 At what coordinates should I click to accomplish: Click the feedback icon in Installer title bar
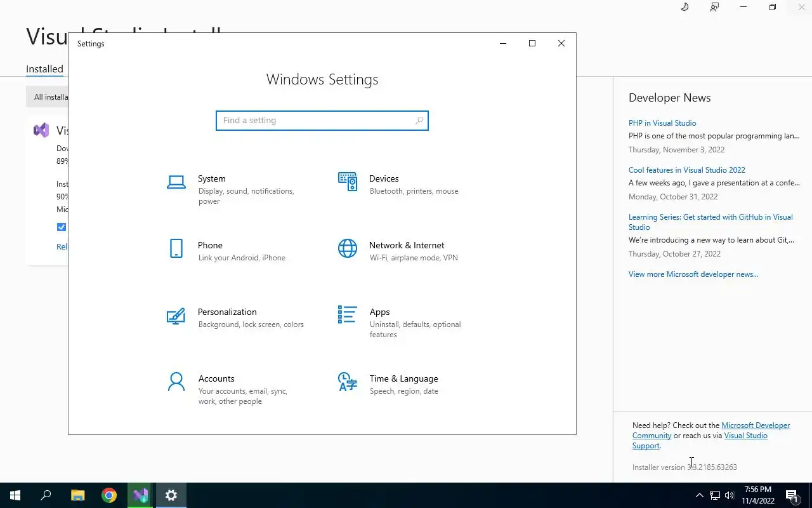714,7
